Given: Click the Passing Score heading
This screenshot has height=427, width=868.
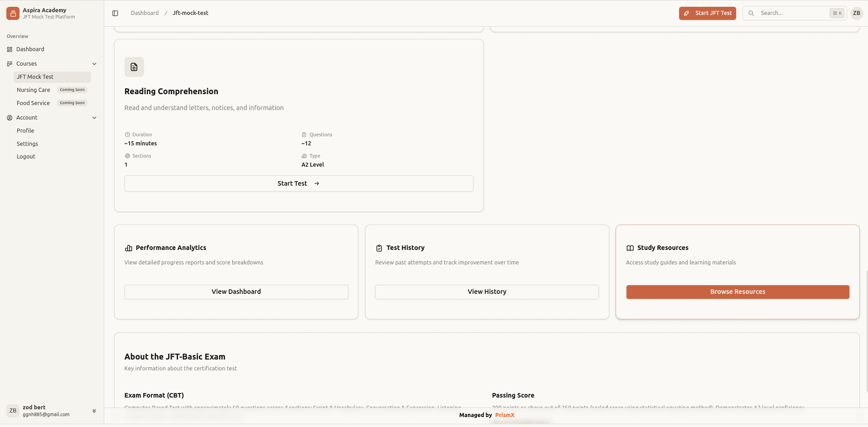Looking at the screenshot, I should [513, 396].
